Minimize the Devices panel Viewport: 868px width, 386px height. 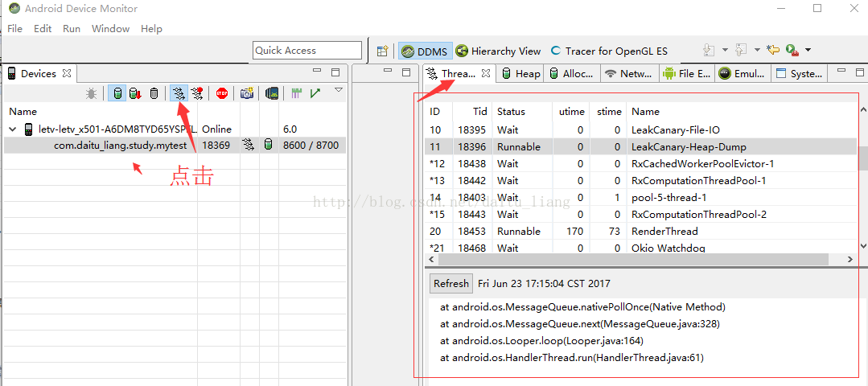(x=317, y=72)
